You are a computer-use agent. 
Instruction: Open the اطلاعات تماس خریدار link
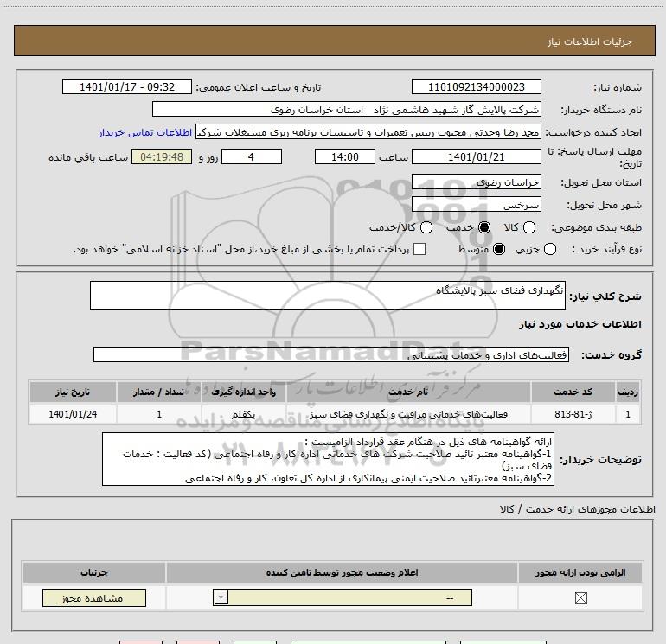[x=145, y=132]
